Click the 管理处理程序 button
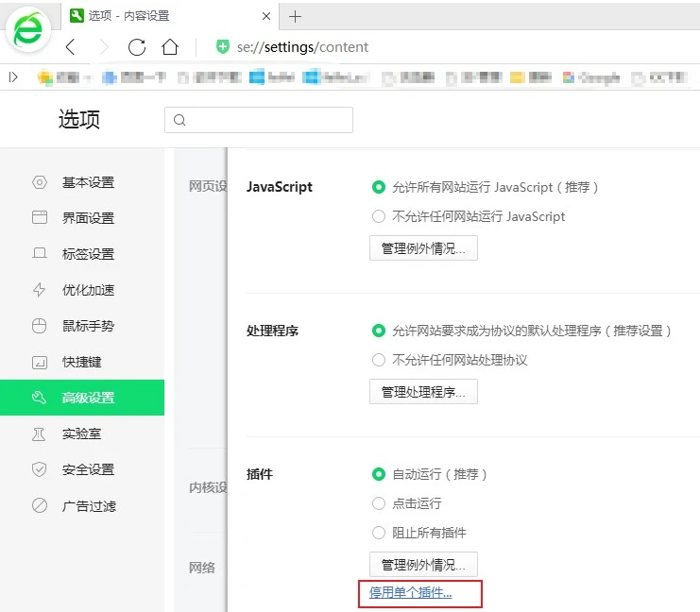Viewport: 700px width, 612px height. 423,392
